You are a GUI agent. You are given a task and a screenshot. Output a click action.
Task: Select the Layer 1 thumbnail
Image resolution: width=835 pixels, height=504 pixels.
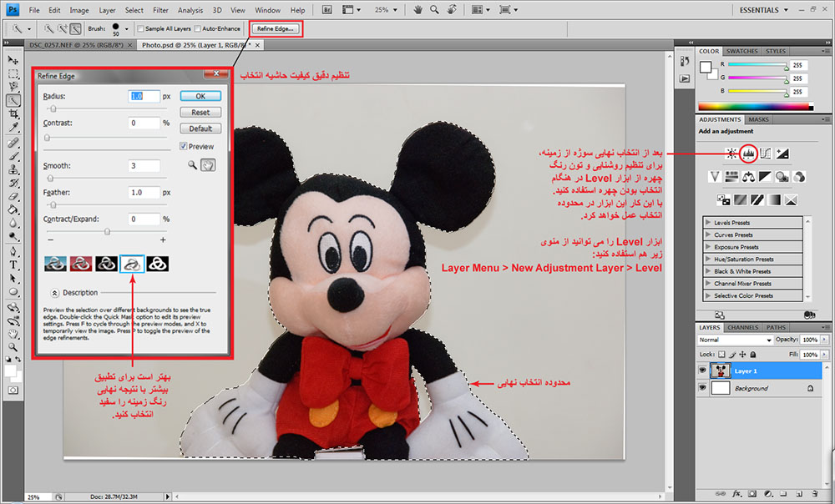[x=721, y=370]
